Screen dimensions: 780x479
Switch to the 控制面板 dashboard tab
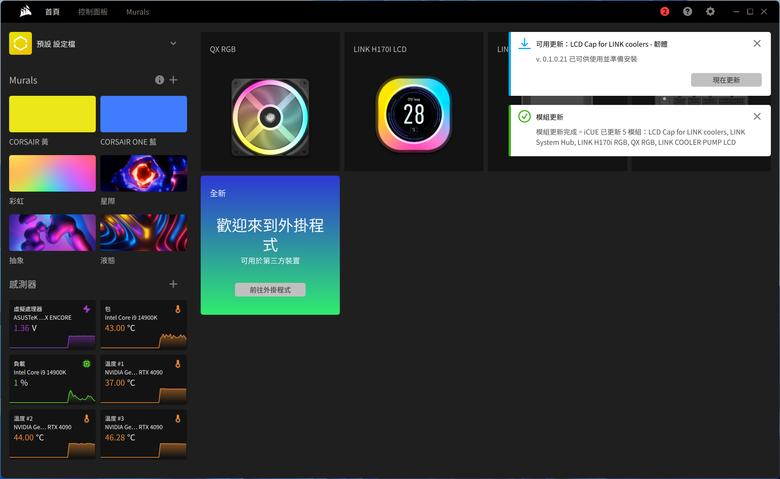tap(93, 11)
